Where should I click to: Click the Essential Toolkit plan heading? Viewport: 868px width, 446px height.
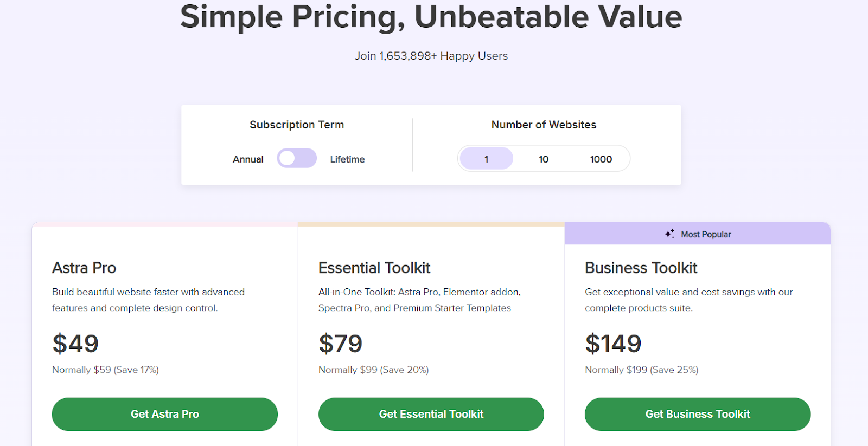tap(374, 268)
